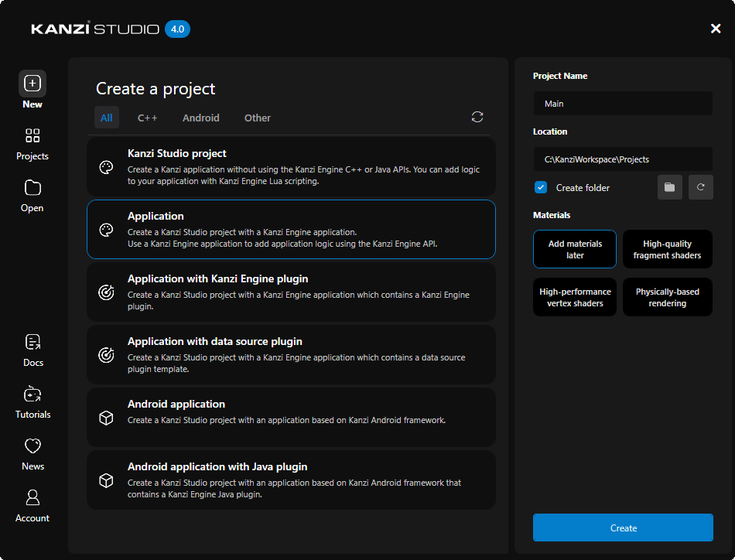This screenshot has height=560, width=735.
Task: Click the Open sidebar icon
Action: (x=32, y=187)
